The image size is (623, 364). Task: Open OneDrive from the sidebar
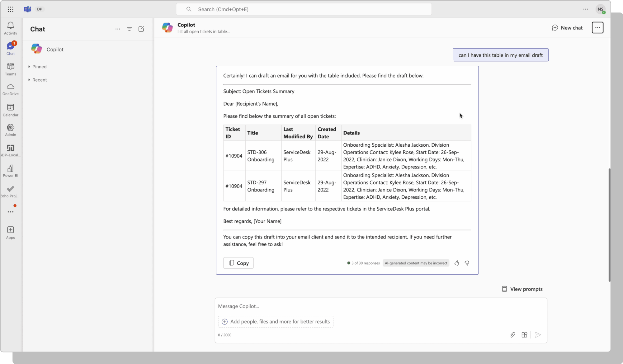[x=10, y=90]
